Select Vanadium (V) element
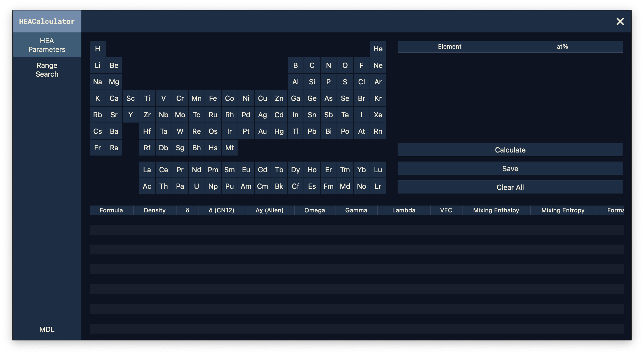This screenshot has width=644, height=355. 164,98
